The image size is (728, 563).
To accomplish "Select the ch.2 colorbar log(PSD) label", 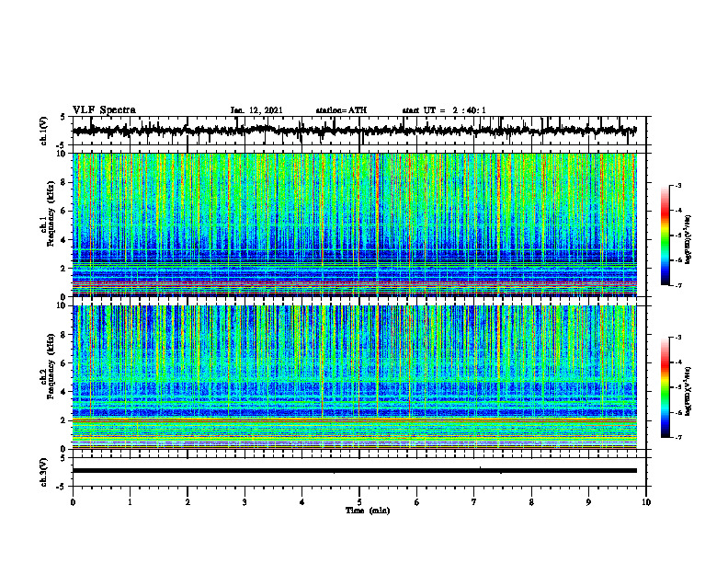I will click(x=688, y=391).
